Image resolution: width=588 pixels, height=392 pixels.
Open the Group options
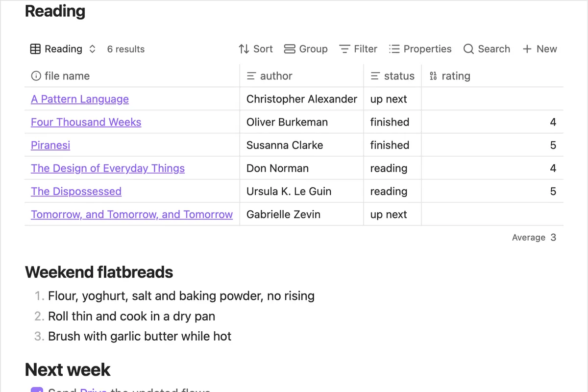click(x=306, y=49)
